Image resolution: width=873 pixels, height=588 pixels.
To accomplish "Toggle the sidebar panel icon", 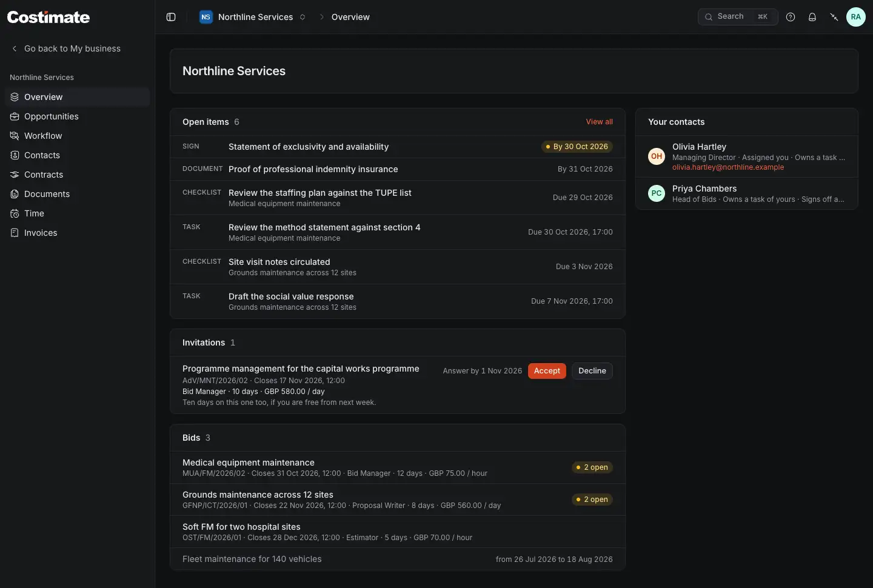I will coord(171,17).
